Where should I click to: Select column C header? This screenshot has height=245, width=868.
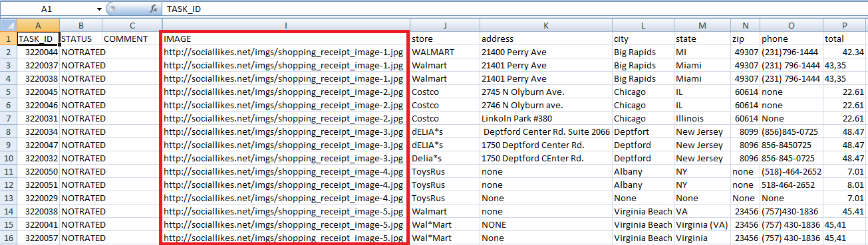click(132, 25)
